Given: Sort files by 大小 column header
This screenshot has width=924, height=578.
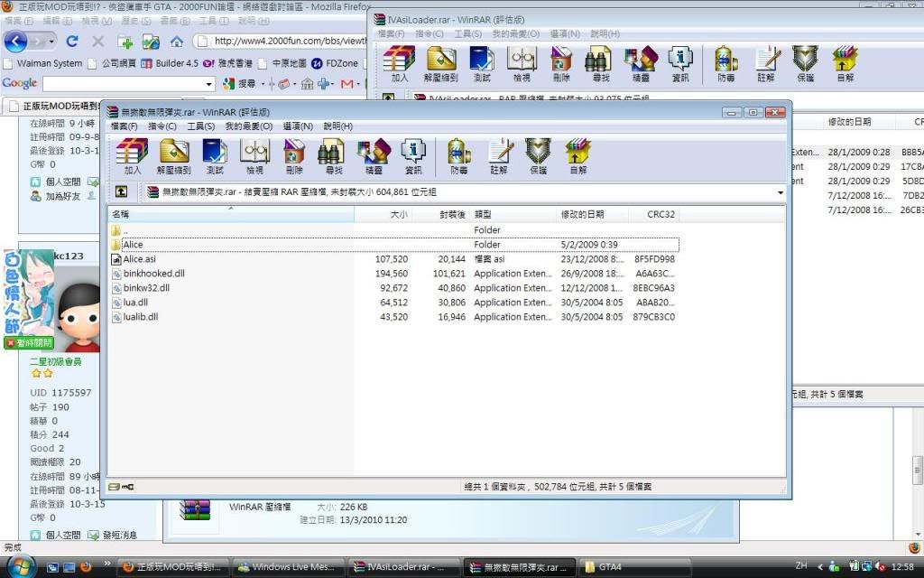Looking at the screenshot, I should pos(397,214).
